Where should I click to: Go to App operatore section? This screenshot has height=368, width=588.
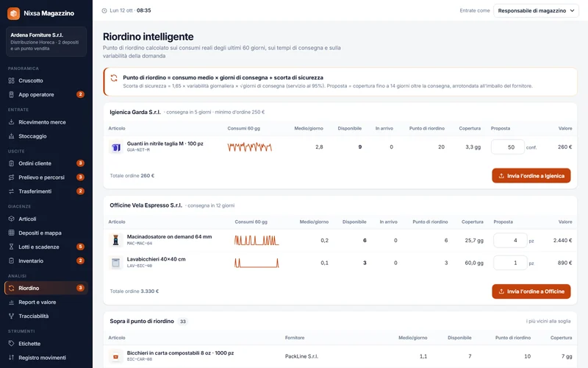[46, 95]
